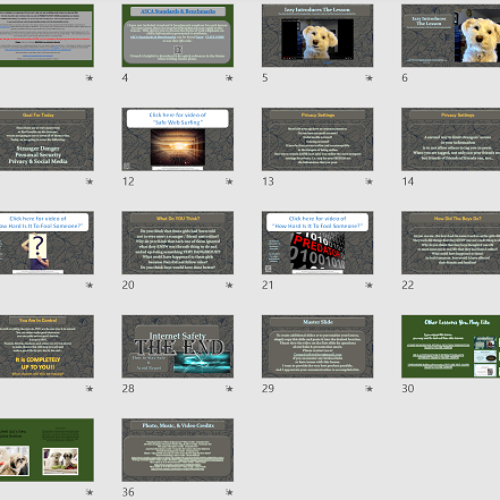Select the green Other Lessons slide 30

click(451, 346)
